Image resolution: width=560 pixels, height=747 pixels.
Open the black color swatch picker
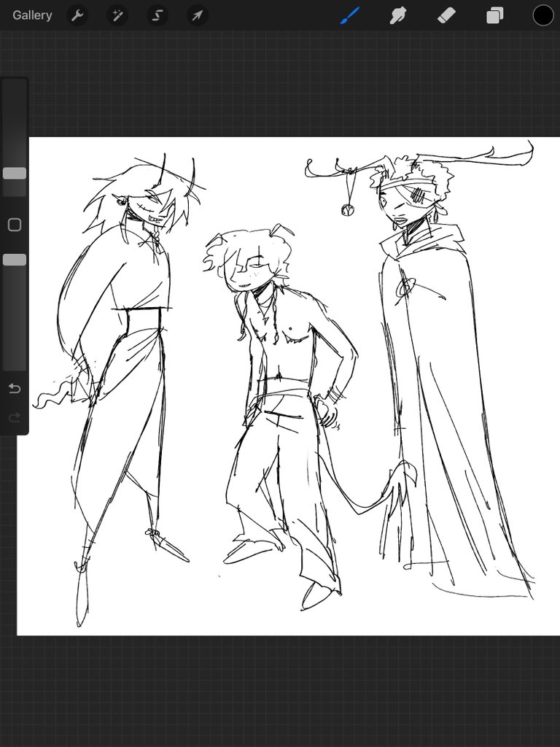(542, 15)
